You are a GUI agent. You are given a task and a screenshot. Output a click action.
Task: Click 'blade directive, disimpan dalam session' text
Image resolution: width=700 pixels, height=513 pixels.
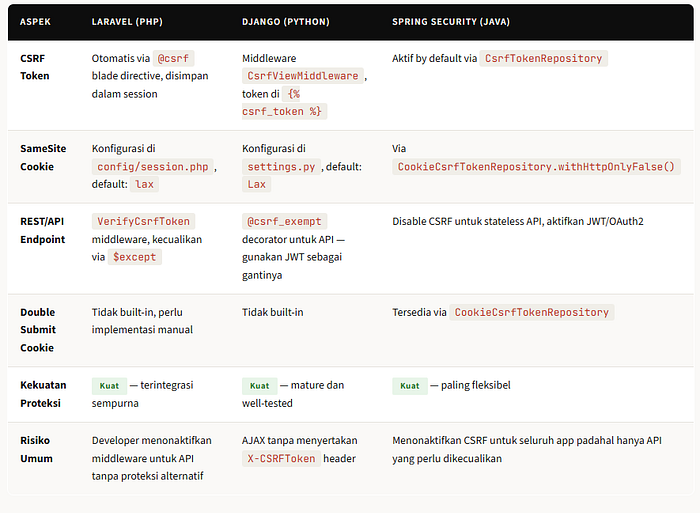pyautogui.click(x=150, y=85)
